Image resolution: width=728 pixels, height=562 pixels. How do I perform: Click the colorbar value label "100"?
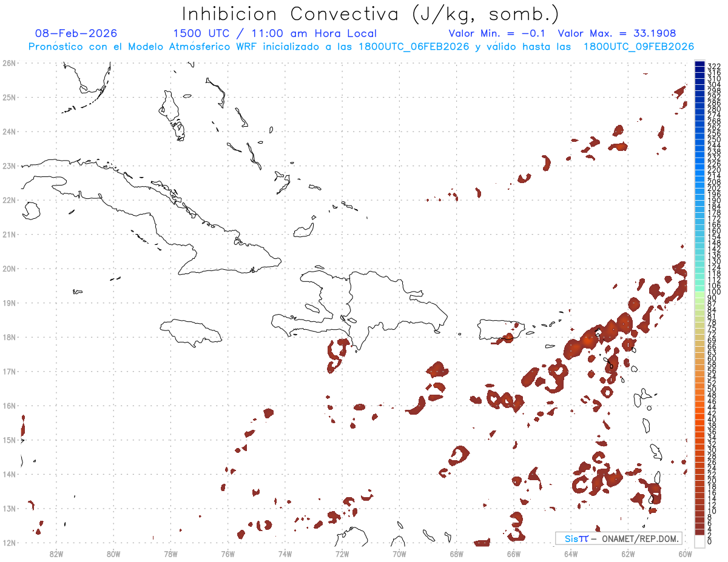pos(713,292)
